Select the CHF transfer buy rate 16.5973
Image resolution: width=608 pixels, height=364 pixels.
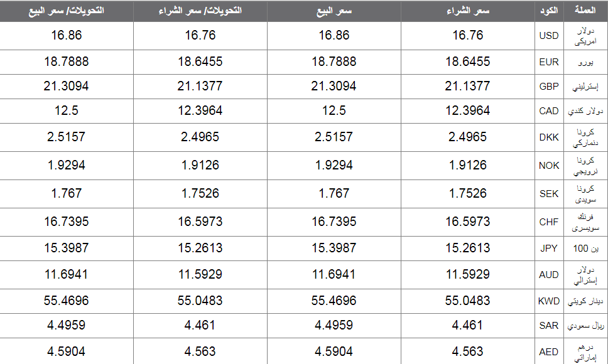click(200, 222)
